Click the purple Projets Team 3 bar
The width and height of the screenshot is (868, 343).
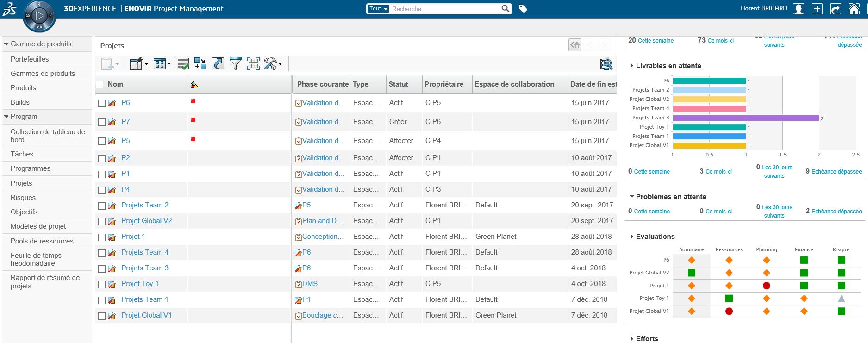coord(746,118)
